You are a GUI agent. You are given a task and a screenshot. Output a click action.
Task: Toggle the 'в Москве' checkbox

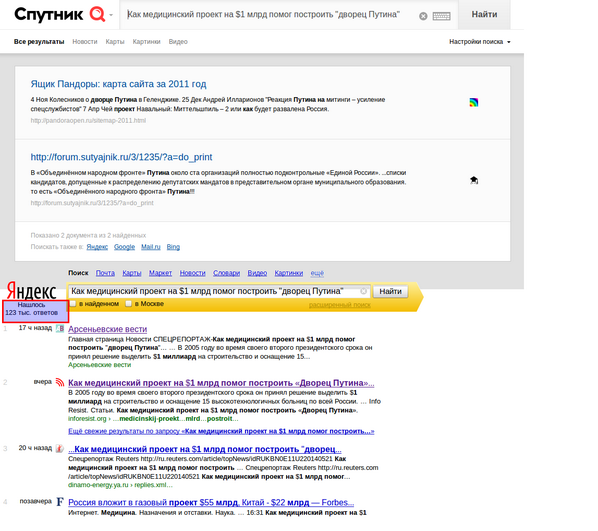coord(129,304)
